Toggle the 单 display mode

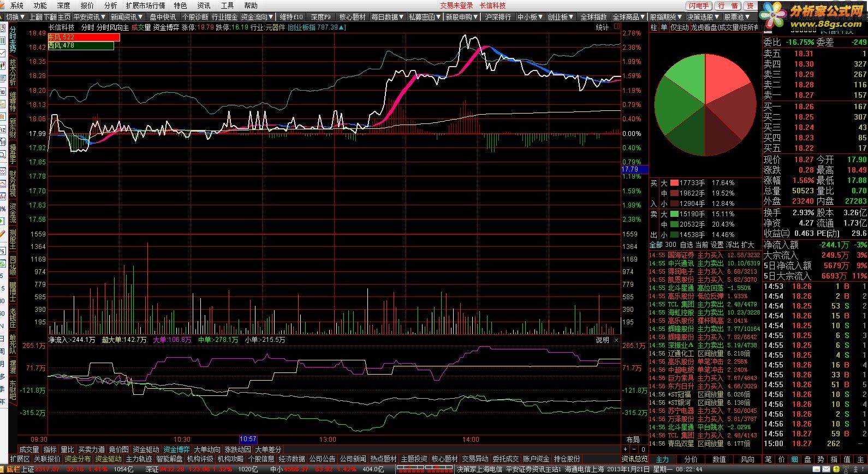tap(664, 27)
